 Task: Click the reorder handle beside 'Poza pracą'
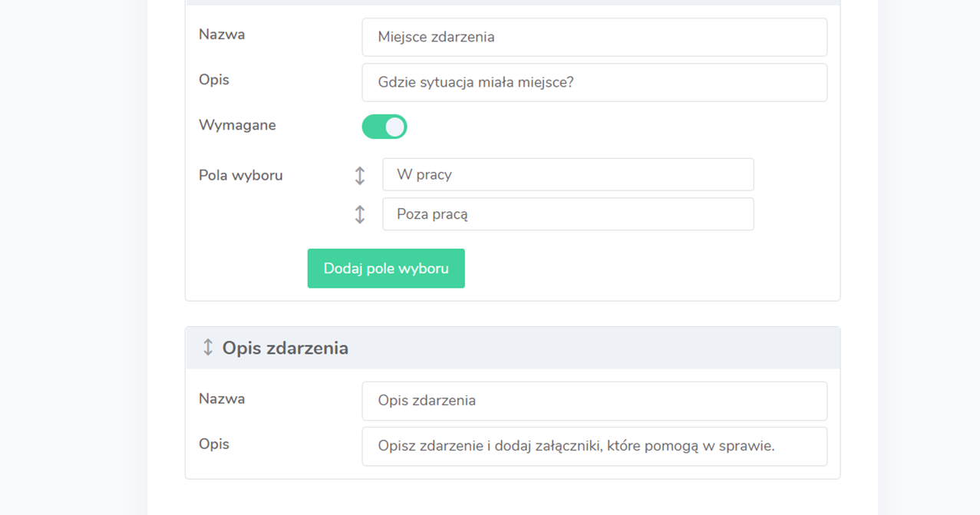(x=360, y=215)
